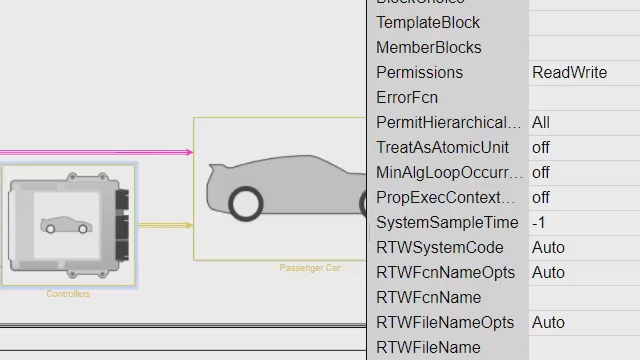Viewport: 640px width, 360px height.
Task: Select the PropExecContext property name
Action: pos(445,198)
